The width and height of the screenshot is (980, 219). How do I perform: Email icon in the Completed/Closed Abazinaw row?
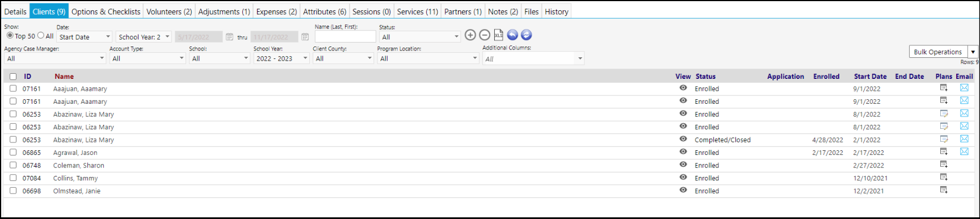964,139
